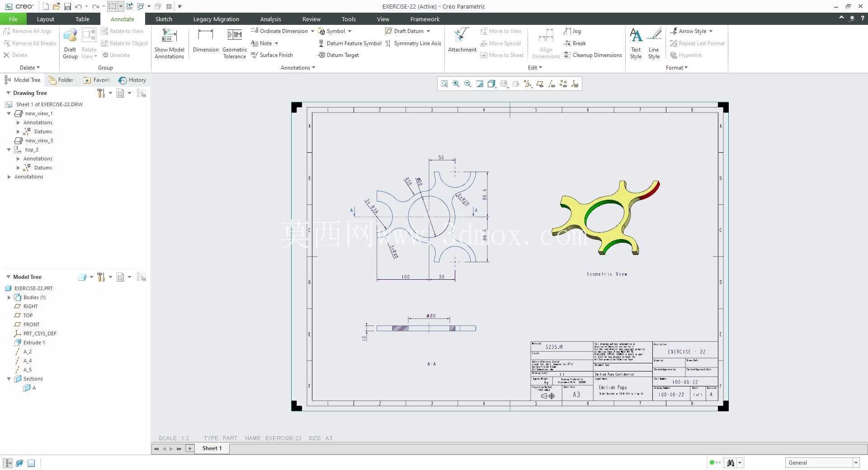Screen dimensions: 868x470
Task: Open the Note dropdown arrow
Action: [x=276, y=43]
